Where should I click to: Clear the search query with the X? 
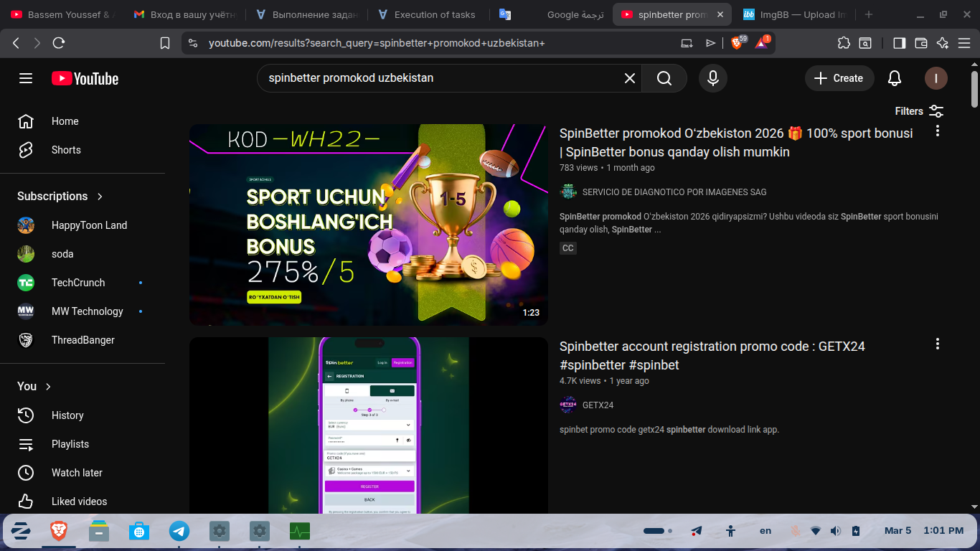(x=630, y=78)
